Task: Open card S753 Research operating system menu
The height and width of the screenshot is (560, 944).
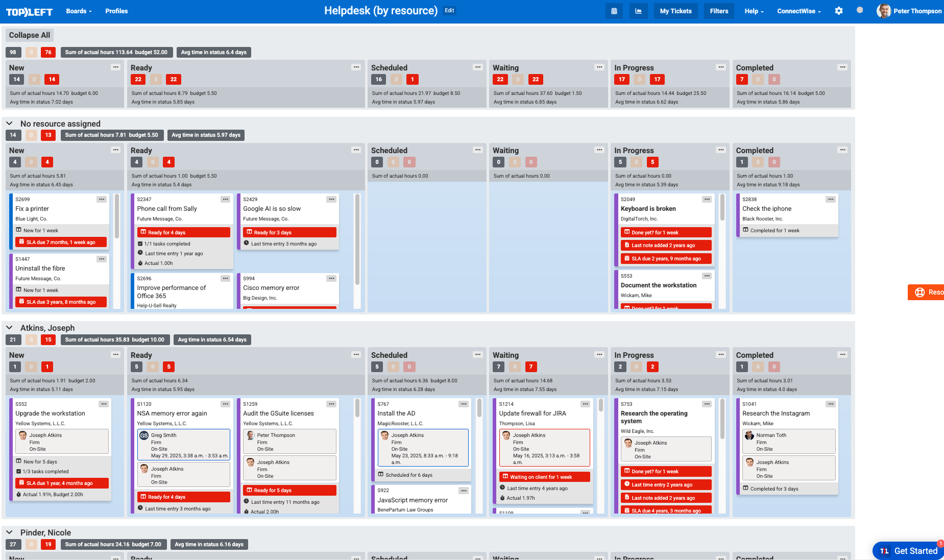Action: [707, 404]
